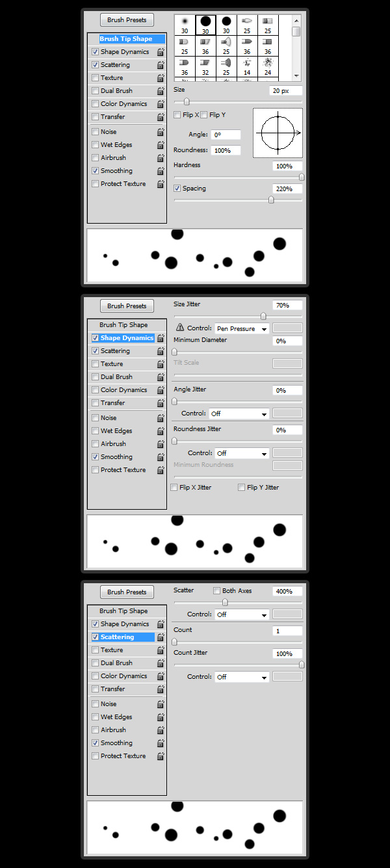Toggle Smoothing checkbox in Shape Dynamics panel
The image size is (390, 868).
pyautogui.click(x=96, y=457)
